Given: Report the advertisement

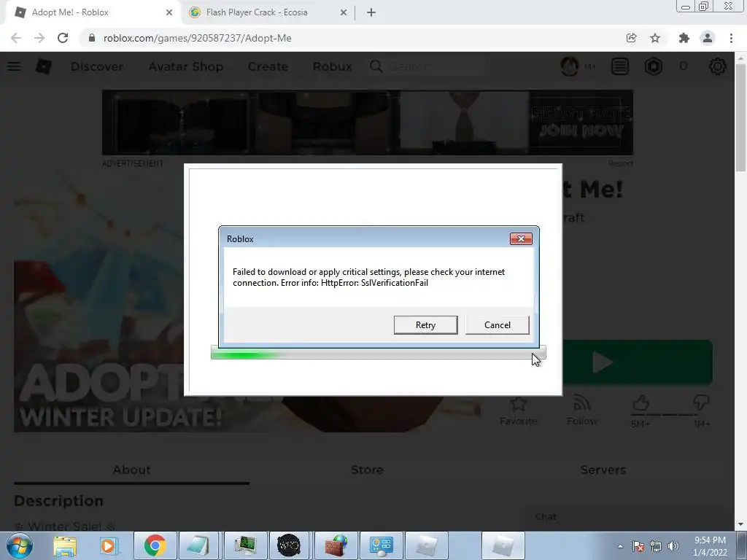Looking at the screenshot, I should [x=620, y=163].
